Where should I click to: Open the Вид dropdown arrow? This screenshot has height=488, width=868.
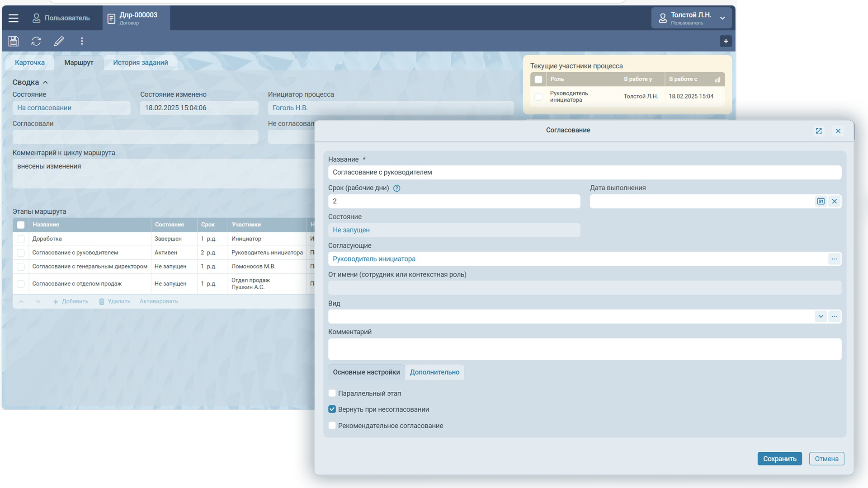(821, 316)
